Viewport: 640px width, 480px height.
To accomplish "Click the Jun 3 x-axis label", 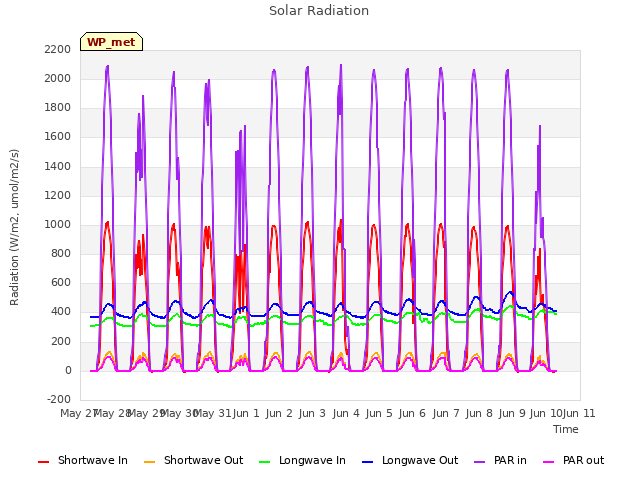I will [312, 413].
